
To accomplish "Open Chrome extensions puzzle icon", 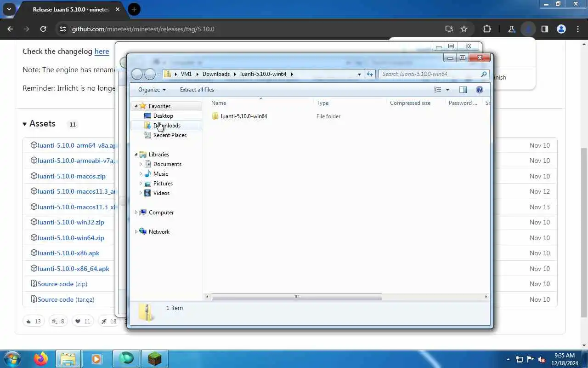I will coord(487,29).
